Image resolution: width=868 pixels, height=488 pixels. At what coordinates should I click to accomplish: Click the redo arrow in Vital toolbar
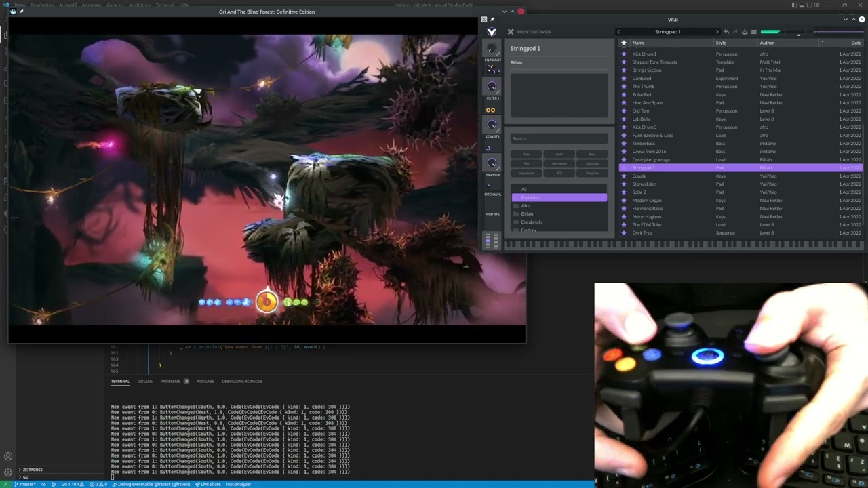click(735, 32)
